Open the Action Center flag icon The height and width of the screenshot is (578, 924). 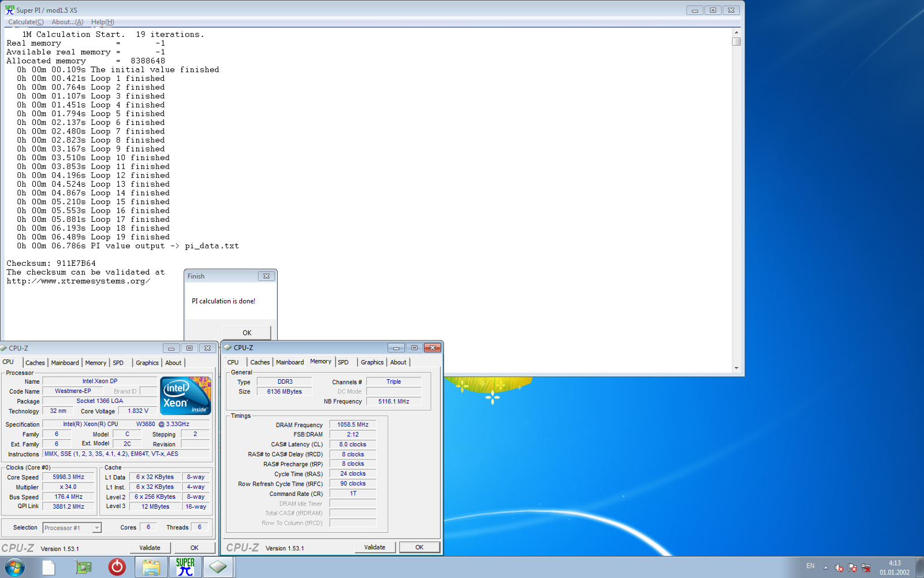[x=852, y=568]
